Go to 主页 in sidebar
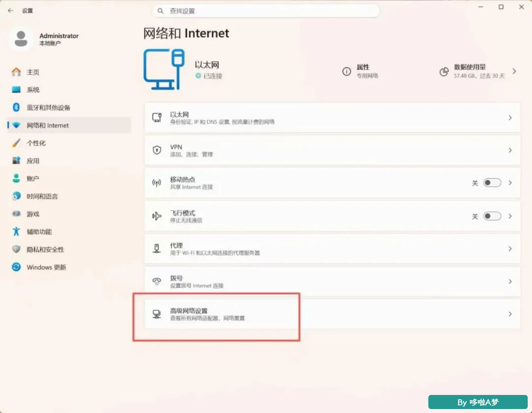 [69, 72]
